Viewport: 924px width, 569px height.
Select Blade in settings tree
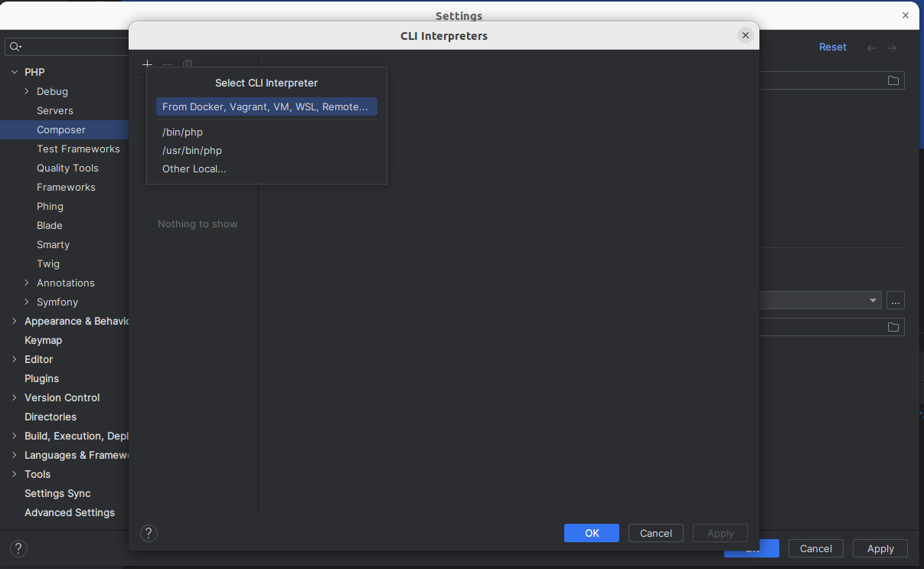coord(50,225)
